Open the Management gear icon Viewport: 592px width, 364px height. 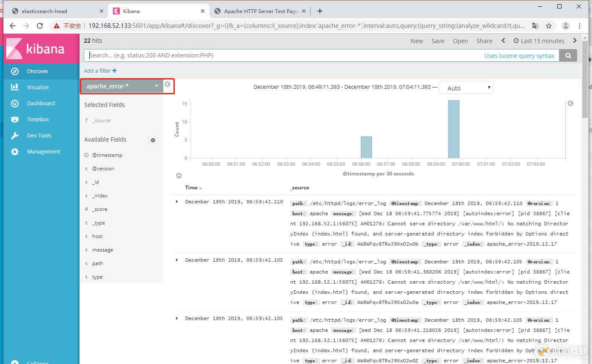(15, 151)
